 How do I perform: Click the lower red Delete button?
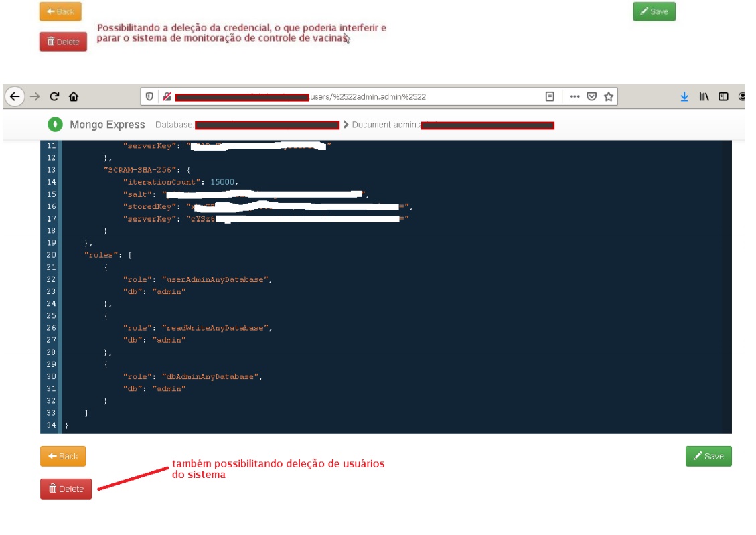(x=66, y=489)
